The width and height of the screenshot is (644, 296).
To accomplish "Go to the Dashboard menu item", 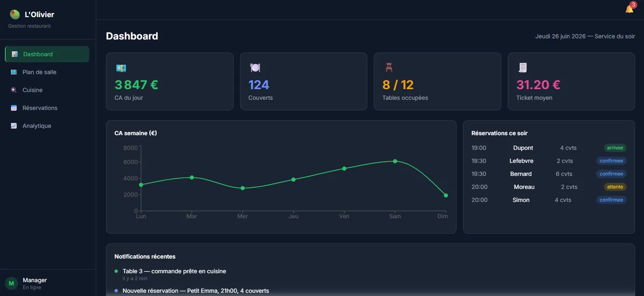I will pyautogui.click(x=47, y=54).
